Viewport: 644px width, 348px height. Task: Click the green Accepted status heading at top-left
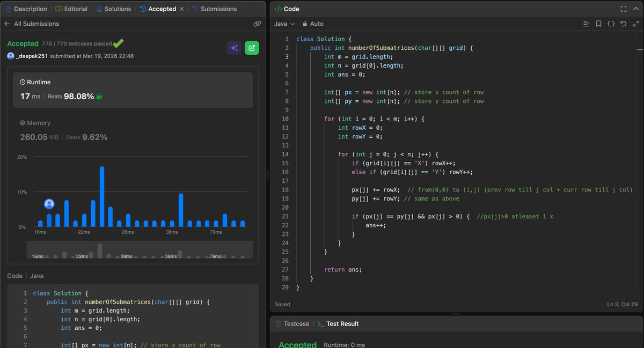pyautogui.click(x=23, y=43)
